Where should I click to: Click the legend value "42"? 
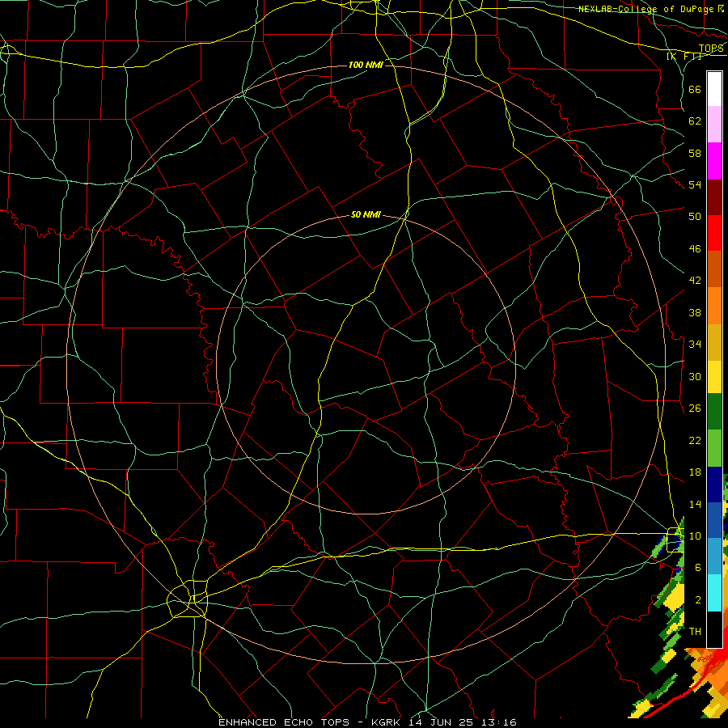695,281
